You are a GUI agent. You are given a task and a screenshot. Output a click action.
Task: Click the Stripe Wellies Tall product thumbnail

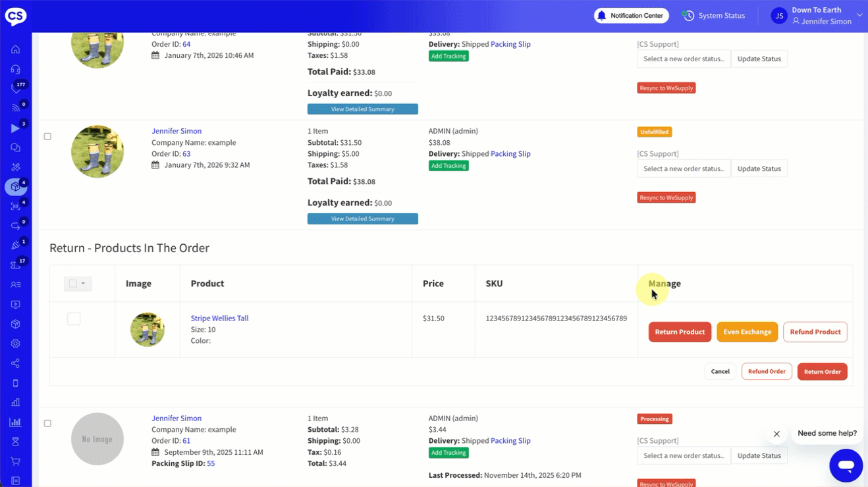[x=148, y=329]
